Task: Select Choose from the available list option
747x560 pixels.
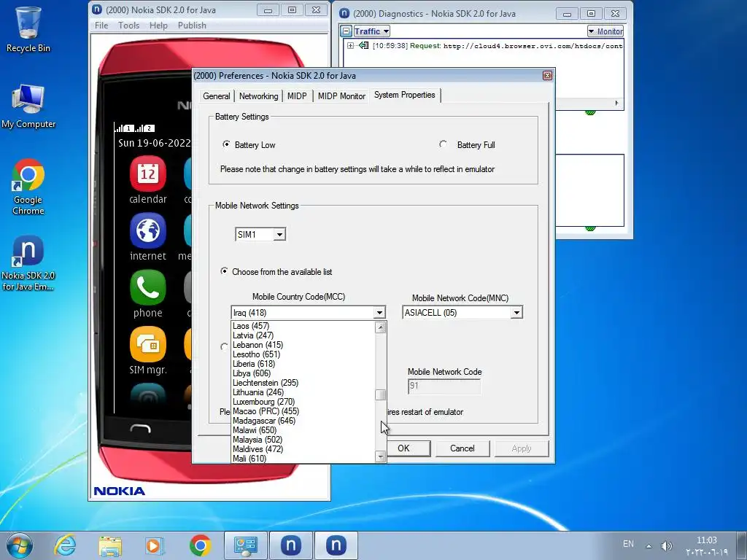Action: 224,271
